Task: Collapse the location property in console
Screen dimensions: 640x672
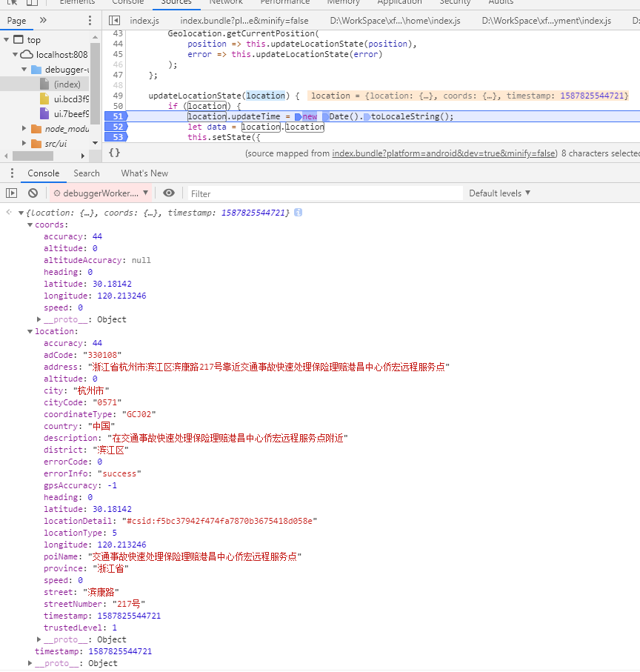Action: pos(30,331)
